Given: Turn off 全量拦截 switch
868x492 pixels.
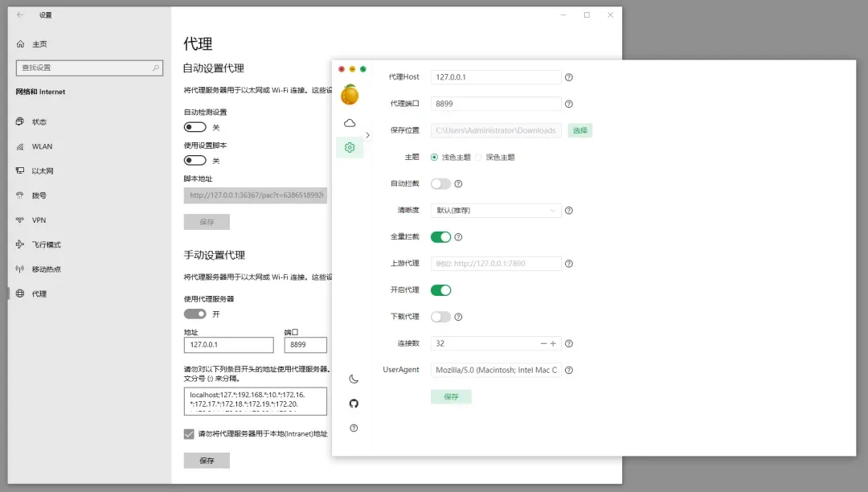Looking at the screenshot, I should click(x=440, y=237).
